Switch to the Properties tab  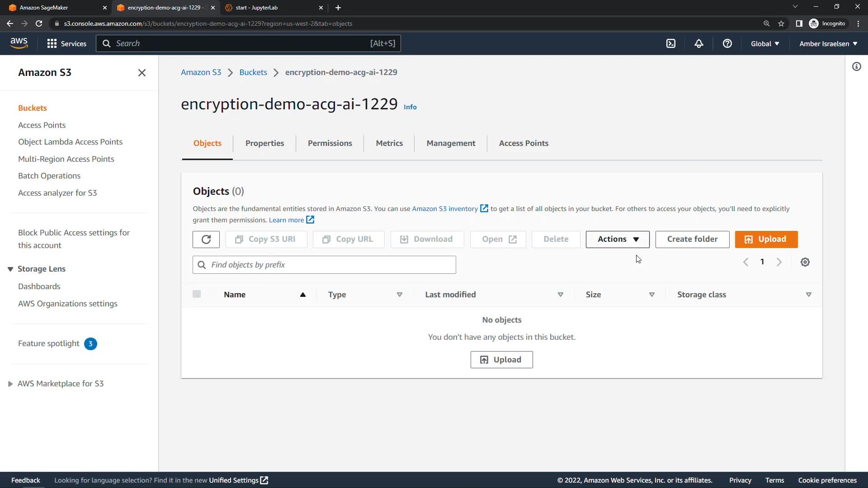[264, 143]
